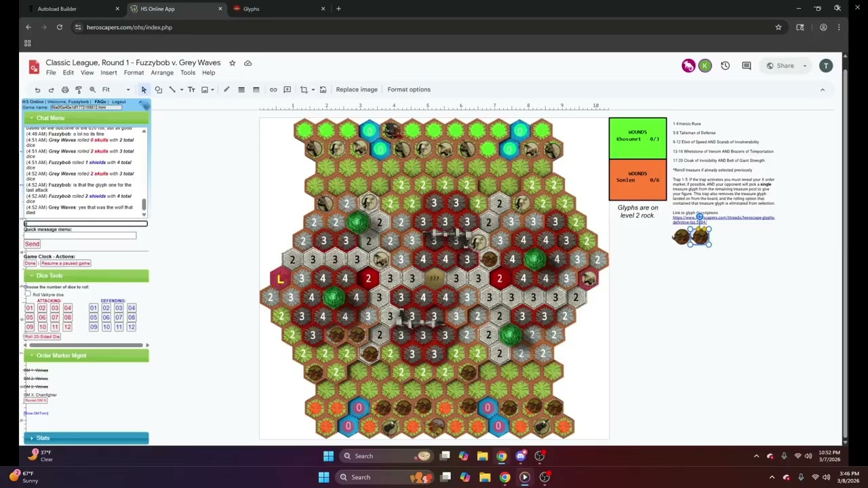This screenshot has width=868, height=488.
Task: Open border dash options
Action: pos(256,89)
